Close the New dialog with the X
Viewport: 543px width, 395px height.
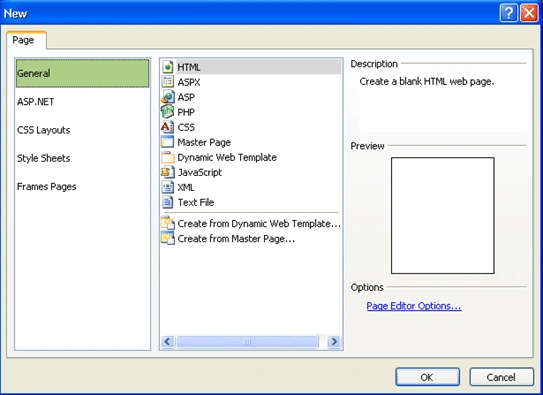coord(529,13)
